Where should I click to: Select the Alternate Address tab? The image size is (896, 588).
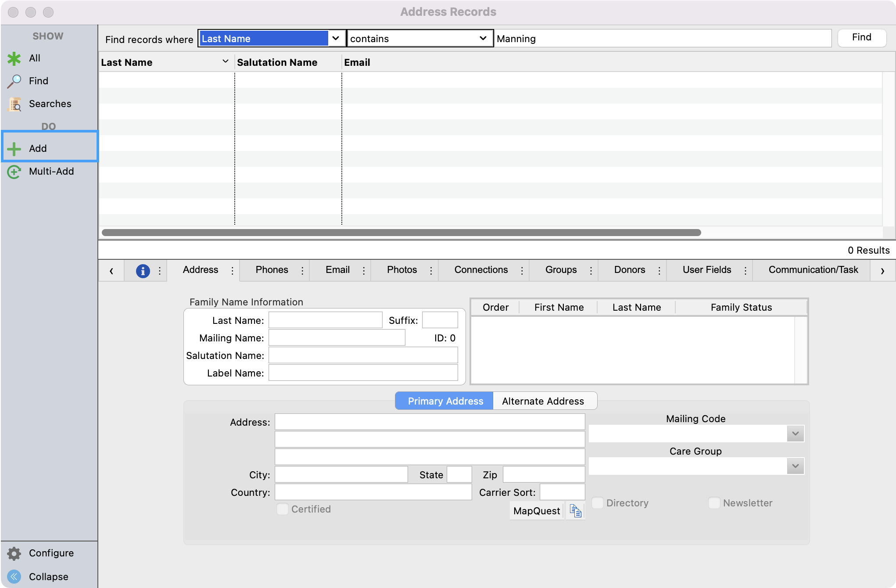543,401
